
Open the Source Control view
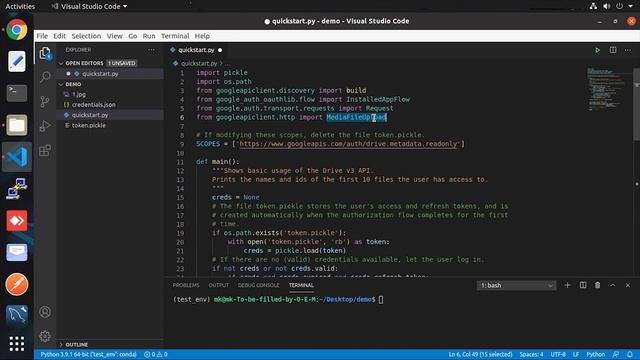(45, 101)
